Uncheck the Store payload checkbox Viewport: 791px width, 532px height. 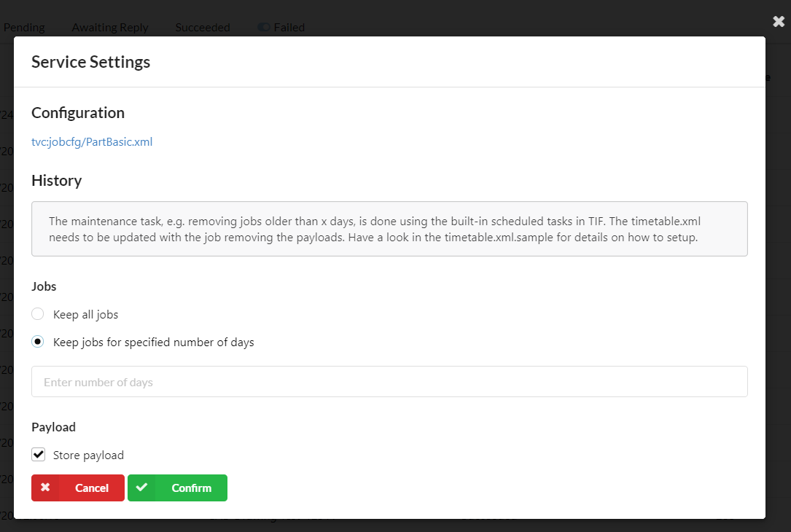(38, 455)
